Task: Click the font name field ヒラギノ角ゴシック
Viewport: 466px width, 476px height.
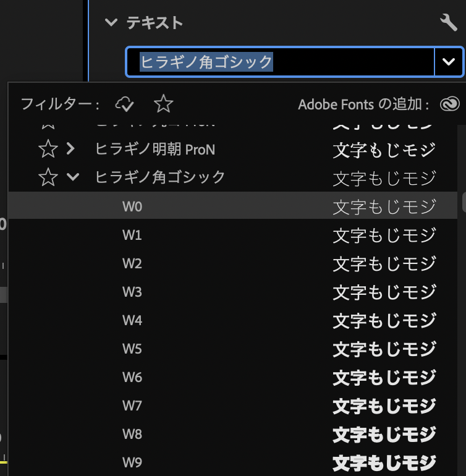Action: click(x=280, y=62)
